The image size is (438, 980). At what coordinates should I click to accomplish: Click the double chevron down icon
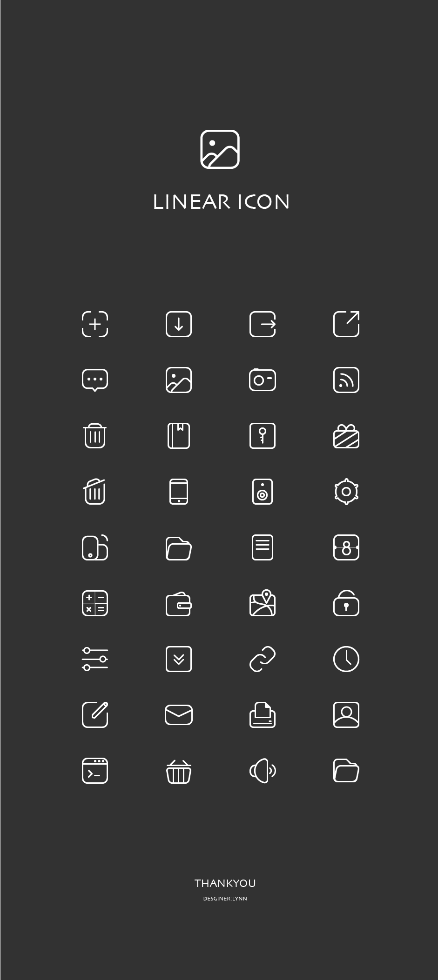tap(179, 659)
